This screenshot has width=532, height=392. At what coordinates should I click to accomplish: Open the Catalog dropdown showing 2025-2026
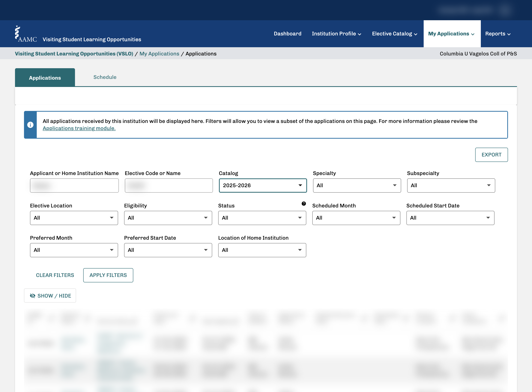263,186
